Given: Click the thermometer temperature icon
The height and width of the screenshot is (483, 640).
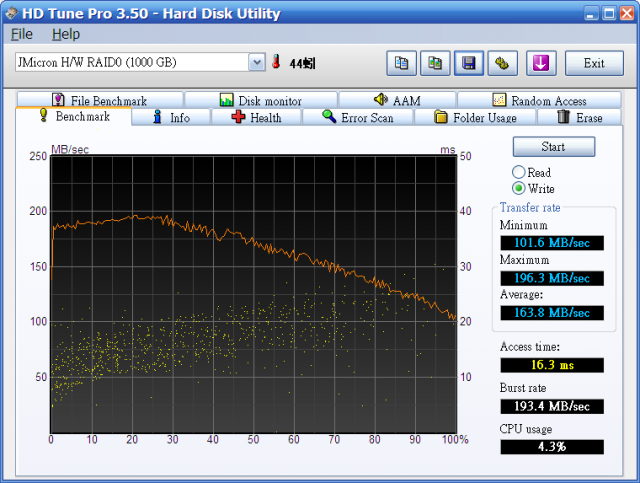Looking at the screenshot, I should pyautogui.click(x=276, y=63).
